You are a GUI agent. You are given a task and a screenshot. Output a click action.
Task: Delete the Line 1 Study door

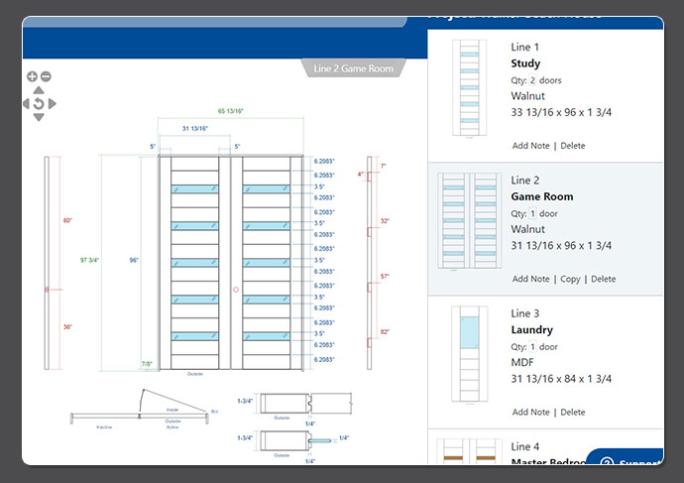pos(573,146)
